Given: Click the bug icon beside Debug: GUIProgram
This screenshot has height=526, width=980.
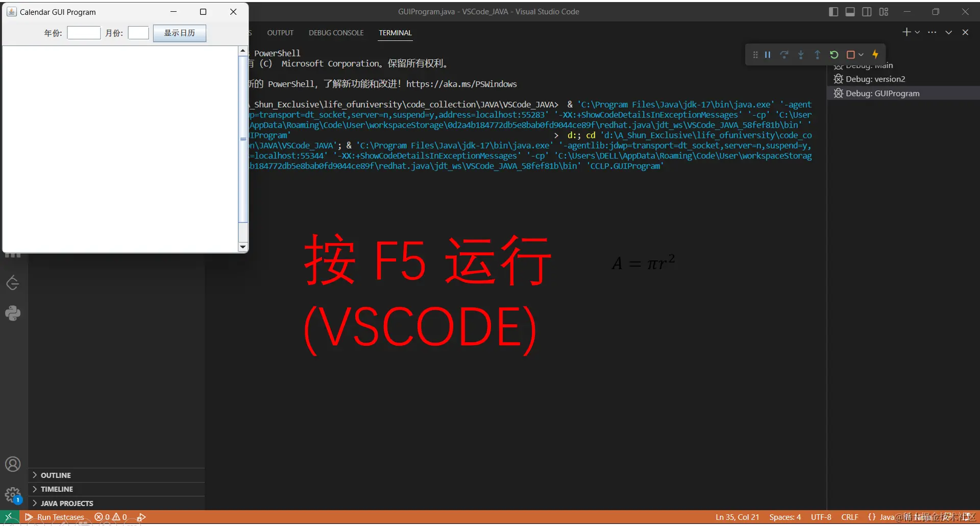Looking at the screenshot, I should coord(838,93).
